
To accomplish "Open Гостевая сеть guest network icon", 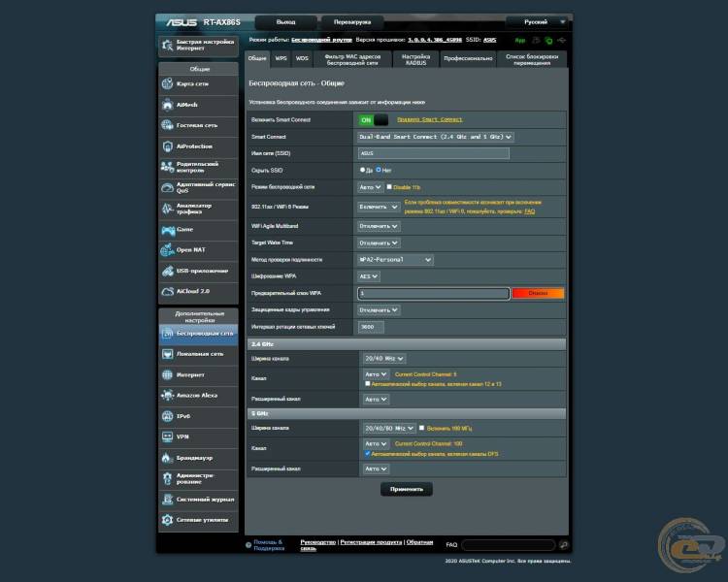I will coord(167,125).
